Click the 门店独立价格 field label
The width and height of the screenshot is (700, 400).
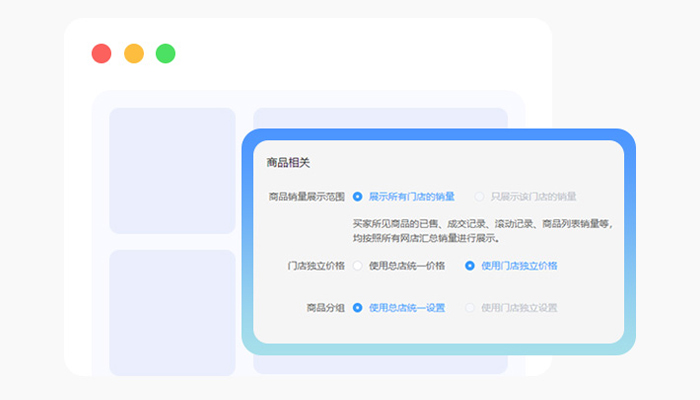[x=315, y=266]
